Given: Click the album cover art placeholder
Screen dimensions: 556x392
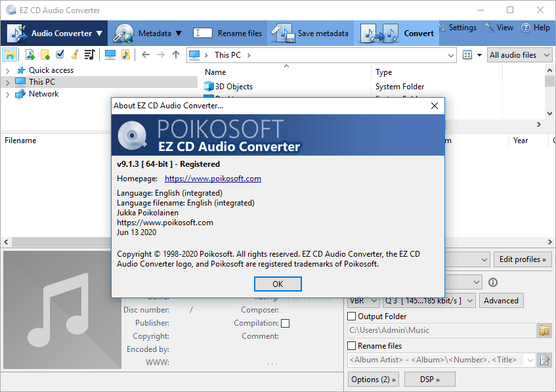Looking at the screenshot, I should click(62, 310).
